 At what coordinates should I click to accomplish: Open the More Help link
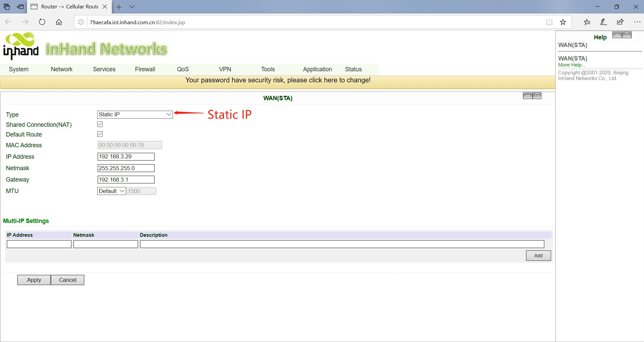[x=572, y=65]
